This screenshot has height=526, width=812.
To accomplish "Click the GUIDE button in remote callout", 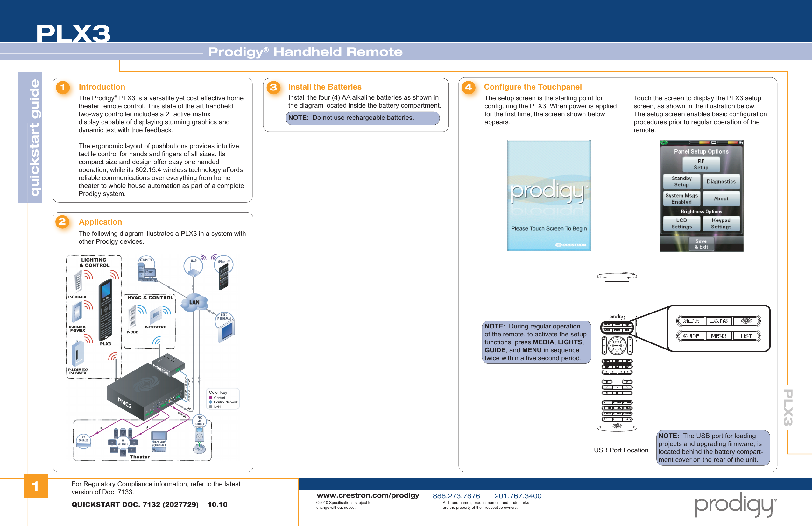I will tap(691, 336).
